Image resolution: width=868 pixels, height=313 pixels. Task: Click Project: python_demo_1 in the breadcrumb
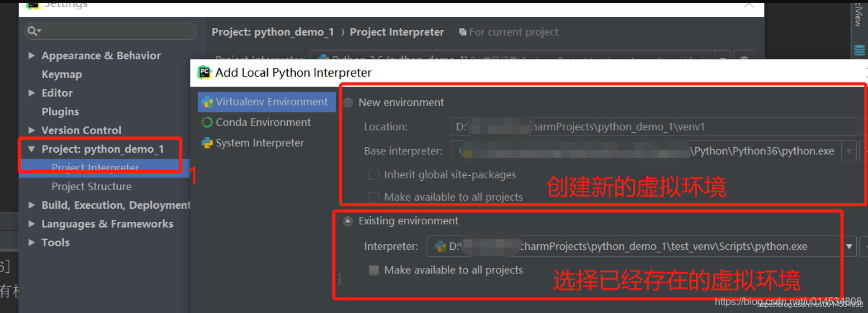(x=273, y=32)
